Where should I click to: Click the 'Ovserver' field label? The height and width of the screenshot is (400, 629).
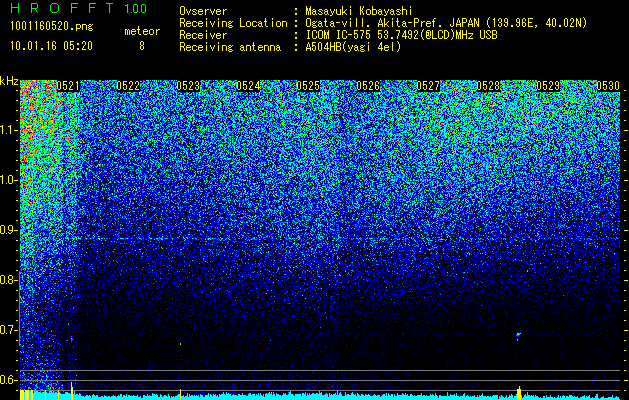(x=203, y=11)
